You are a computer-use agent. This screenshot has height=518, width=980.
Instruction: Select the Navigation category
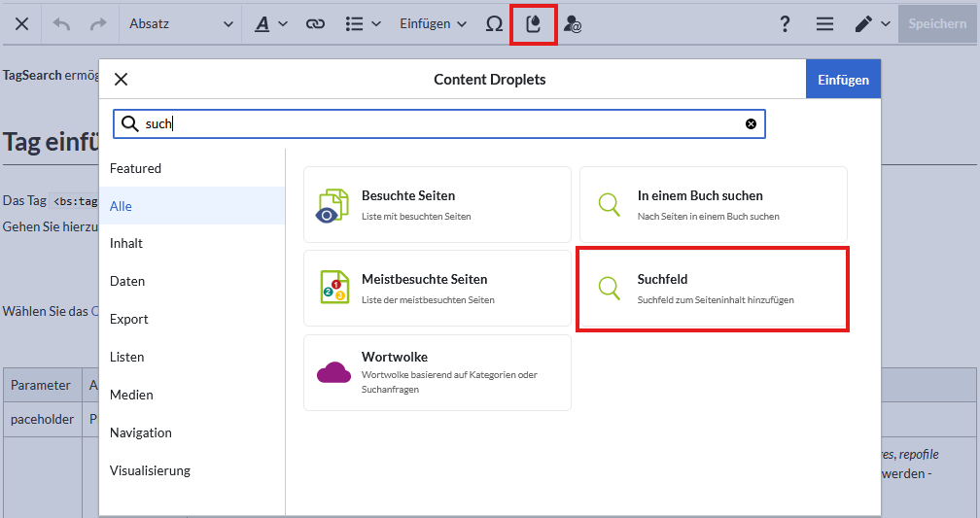click(141, 432)
